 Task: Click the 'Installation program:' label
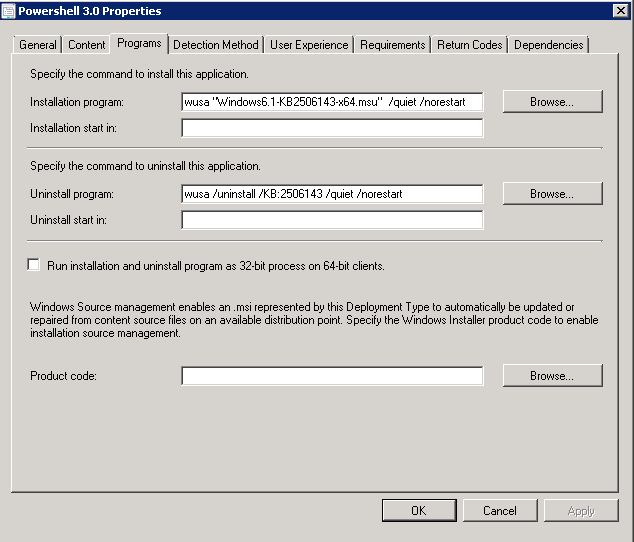[x=77, y=102]
